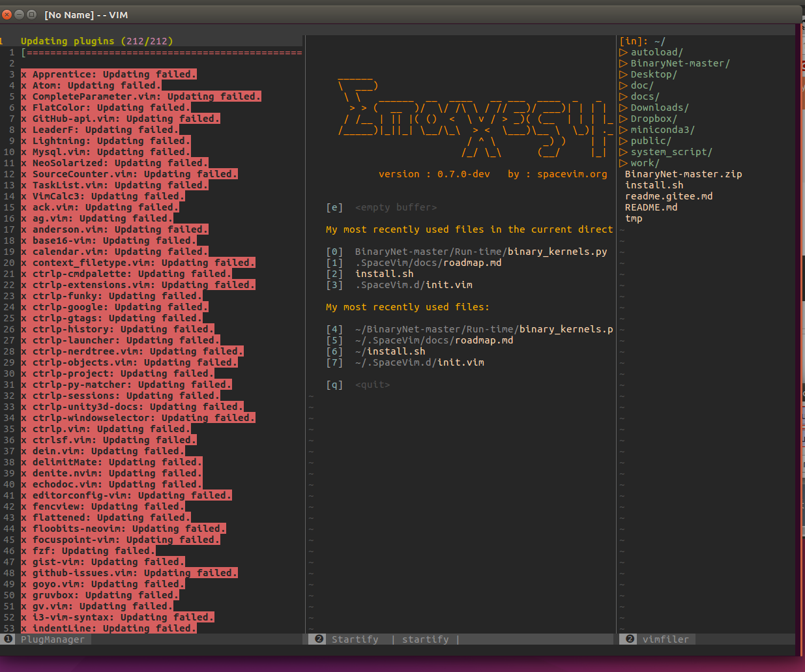Click 'Atom: Updating failed.' line
The height and width of the screenshot is (672, 805).
click(91, 85)
